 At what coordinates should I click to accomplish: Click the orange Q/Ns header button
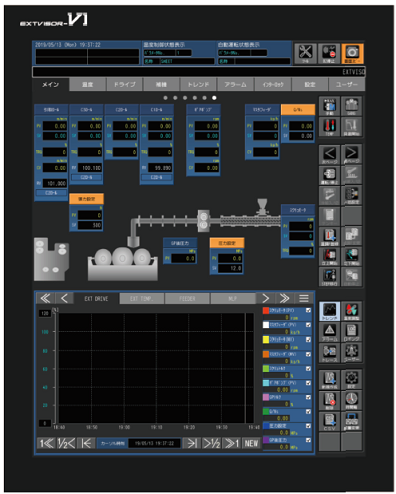298,110
